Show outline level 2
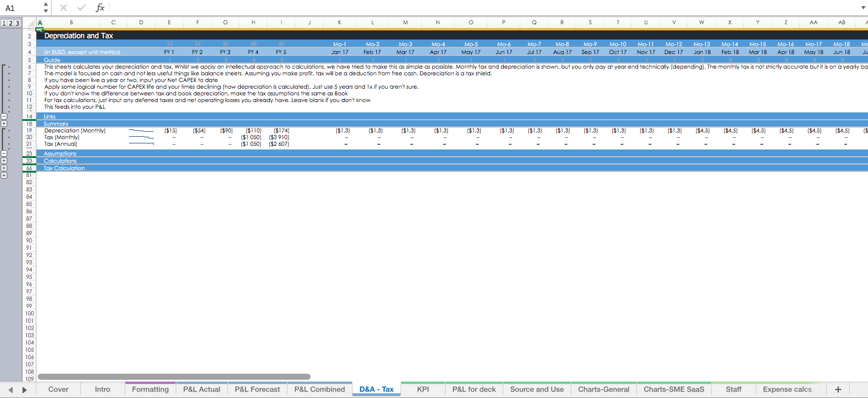Image resolution: width=868 pixels, height=398 pixels. pos(10,23)
